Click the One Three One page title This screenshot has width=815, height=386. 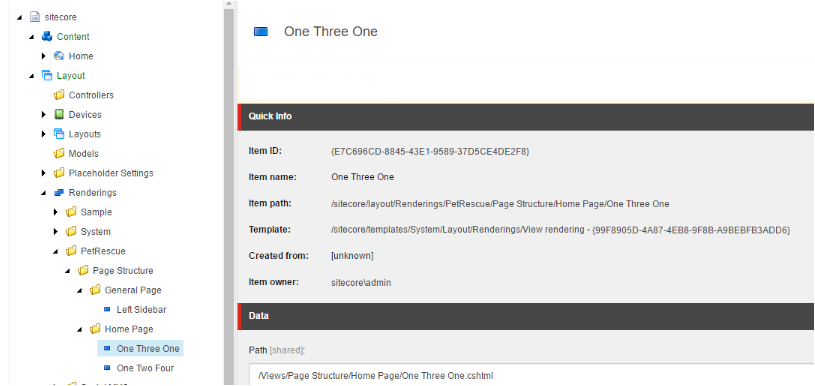pyautogui.click(x=331, y=32)
